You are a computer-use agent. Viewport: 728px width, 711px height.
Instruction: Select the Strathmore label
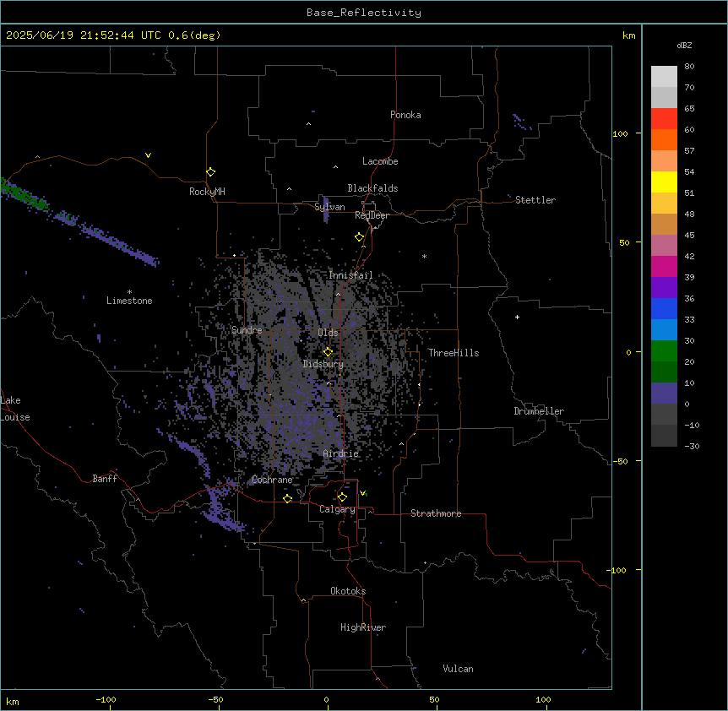(436, 513)
